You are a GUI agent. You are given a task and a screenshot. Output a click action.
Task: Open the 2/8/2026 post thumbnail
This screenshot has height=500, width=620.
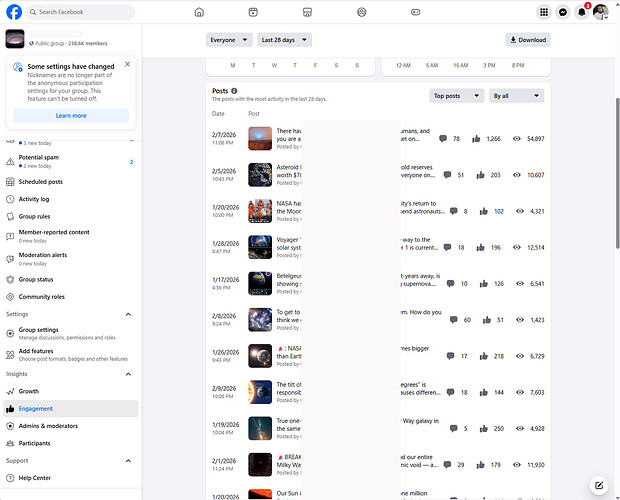pos(260,320)
